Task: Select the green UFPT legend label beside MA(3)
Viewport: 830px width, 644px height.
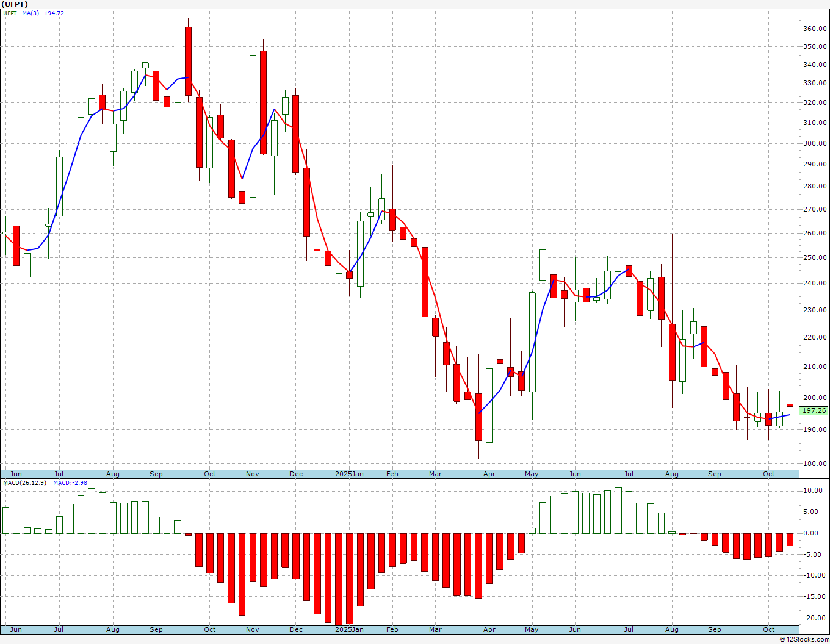Action: click(10, 13)
